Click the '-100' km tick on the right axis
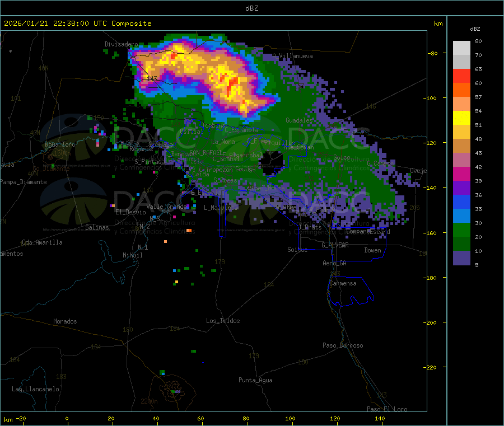504x426 pixels. [430, 98]
